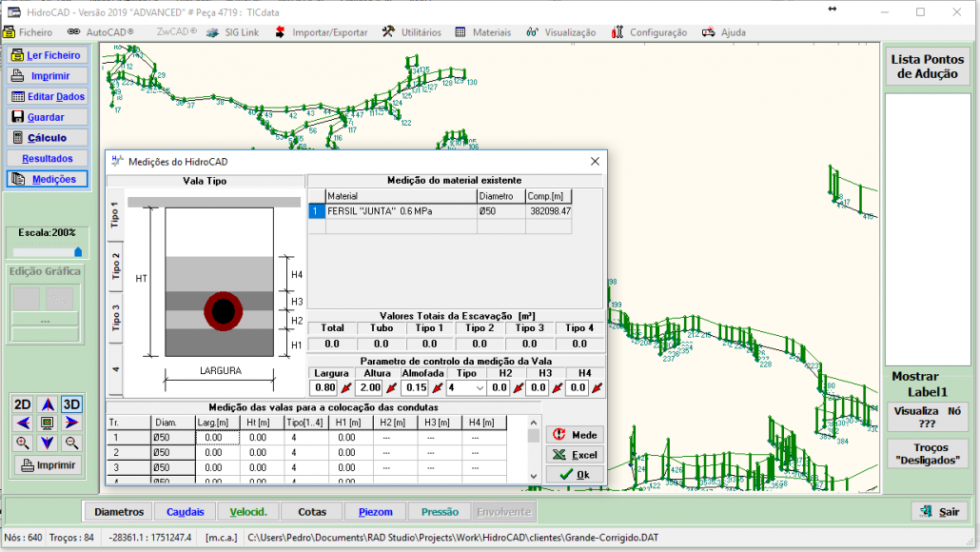
Task: Confirm the dialog with the Ok button
Action: (575, 474)
